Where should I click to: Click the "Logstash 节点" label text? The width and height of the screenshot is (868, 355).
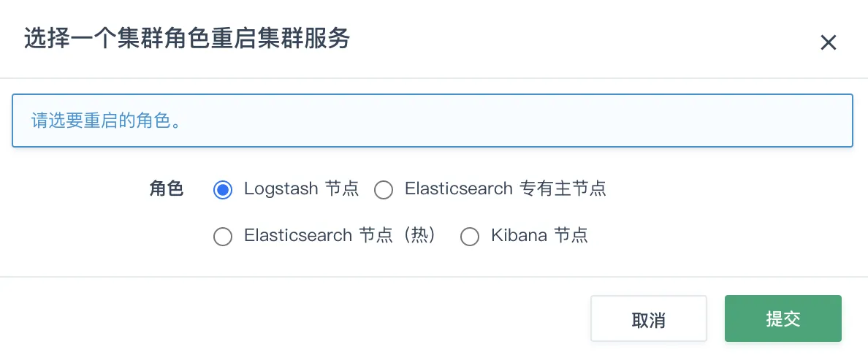click(x=301, y=189)
